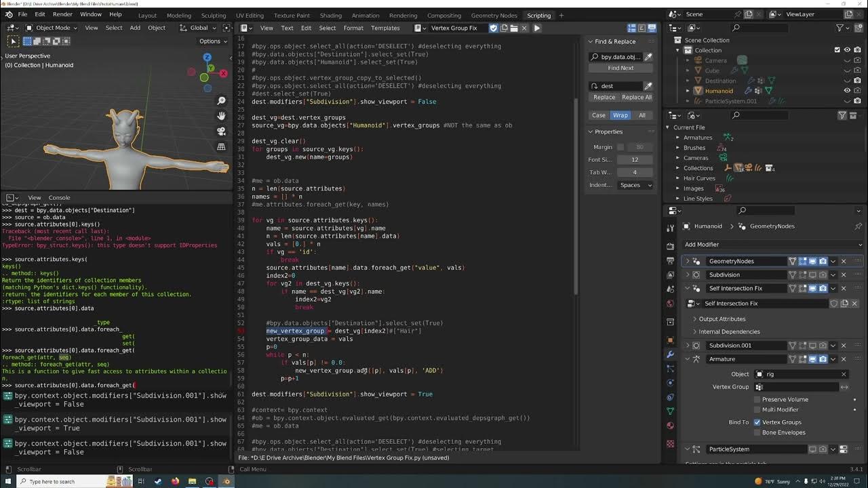Open the world properties tab
The height and width of the screenshot is (488, 868).
point(671,304)
